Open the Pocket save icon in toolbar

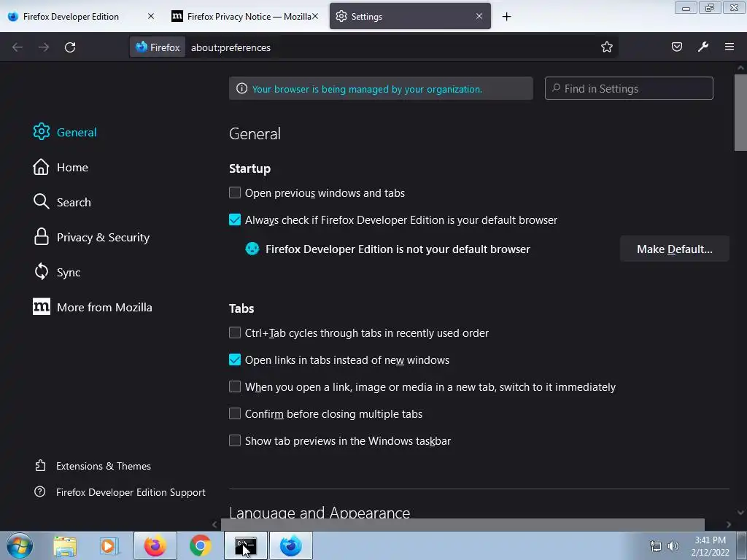(x=676, y=47)
